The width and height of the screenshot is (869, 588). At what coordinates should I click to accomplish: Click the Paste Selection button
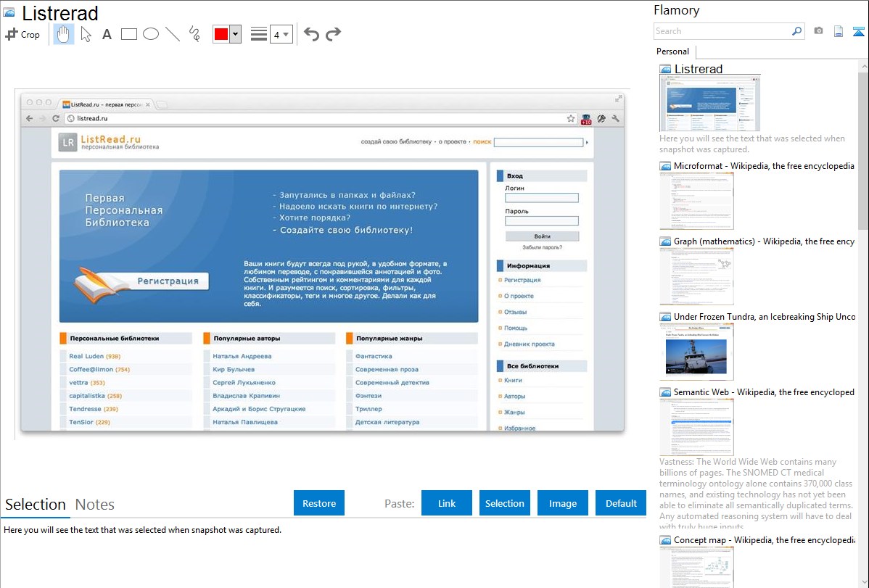505,503
